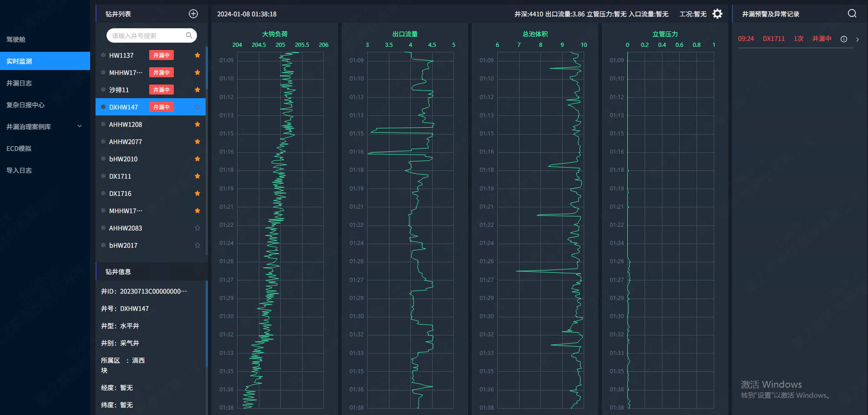Click the timestamp 2024-01-08 01:38:18
868x415 pixels.
247,14
